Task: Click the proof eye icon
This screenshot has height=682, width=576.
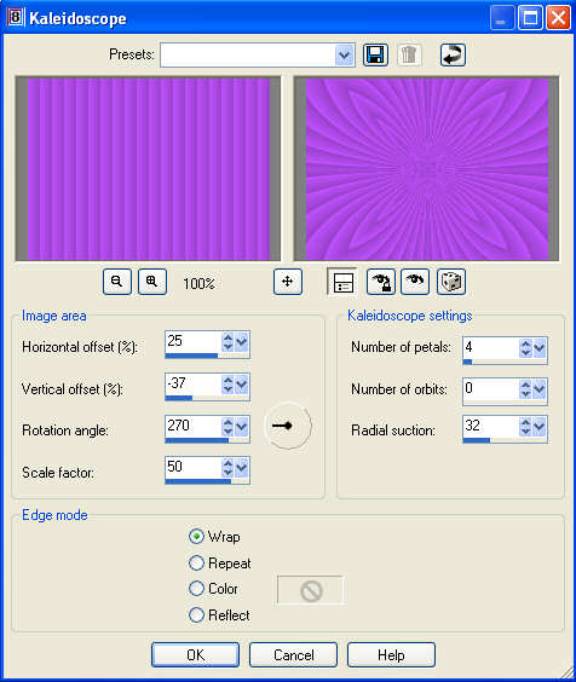Action: pyautogui.click(x=415, y=282)
